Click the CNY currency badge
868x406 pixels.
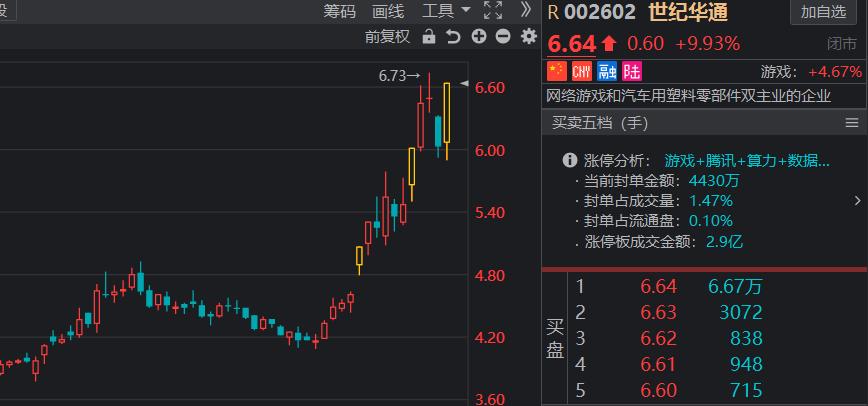point(582,71)
